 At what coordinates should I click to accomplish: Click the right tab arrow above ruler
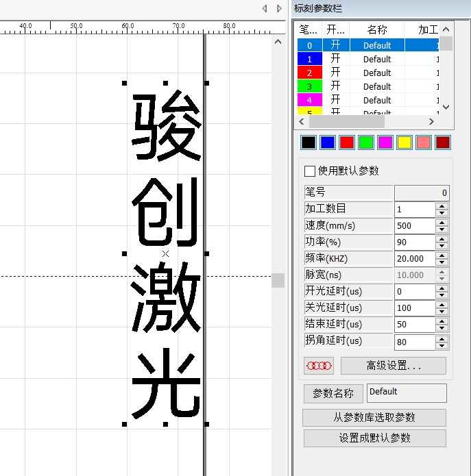click(x=279, y=8)
